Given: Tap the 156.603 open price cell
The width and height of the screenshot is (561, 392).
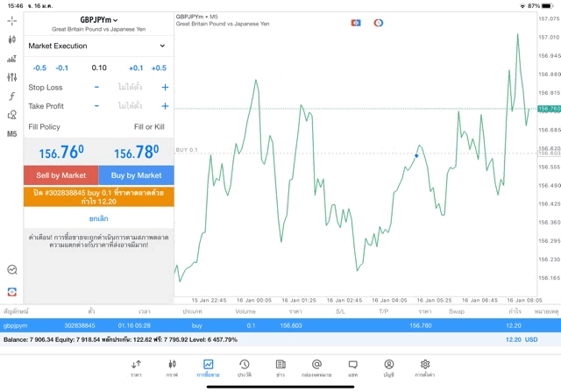Looking at the screenshot, I should pyautogui.click(x=291, y=325).
